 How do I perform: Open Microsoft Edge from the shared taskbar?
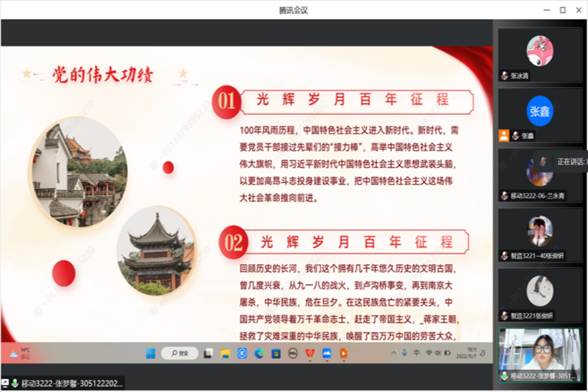pyautogui.click(x=257, y=353)
